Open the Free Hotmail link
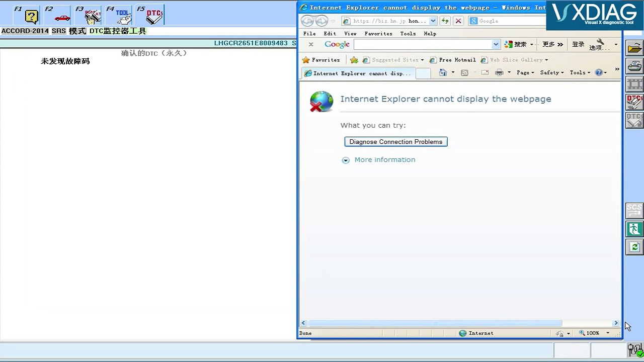Viewport: 644px width, 362px height. pyautogui.click(x=453, y=60)
